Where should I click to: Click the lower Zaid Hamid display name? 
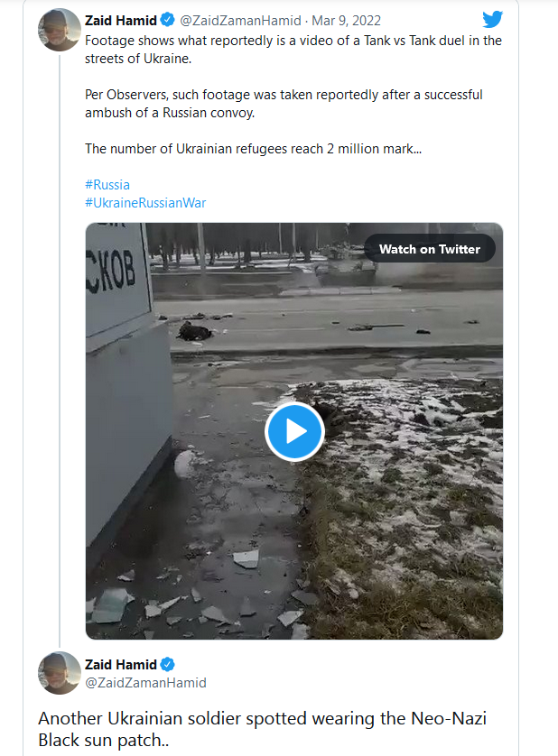click(121, 665)
